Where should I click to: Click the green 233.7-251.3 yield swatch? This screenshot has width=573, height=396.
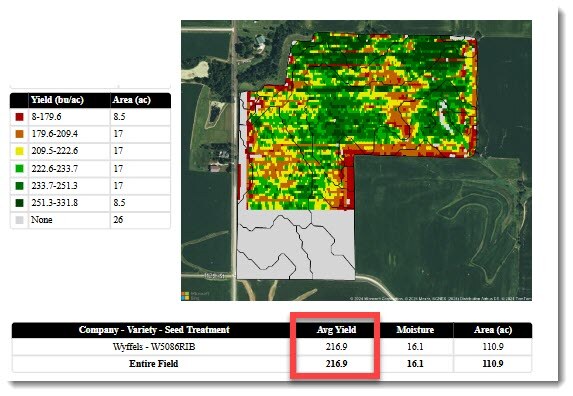[19, 186]
